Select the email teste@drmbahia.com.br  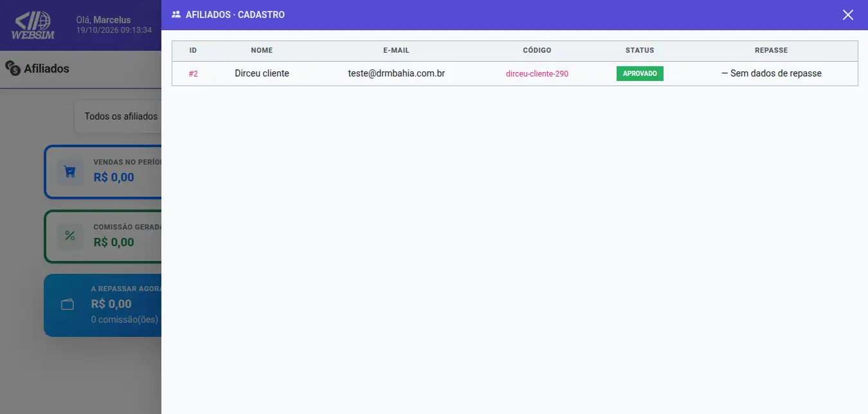[x=397, y=73]
